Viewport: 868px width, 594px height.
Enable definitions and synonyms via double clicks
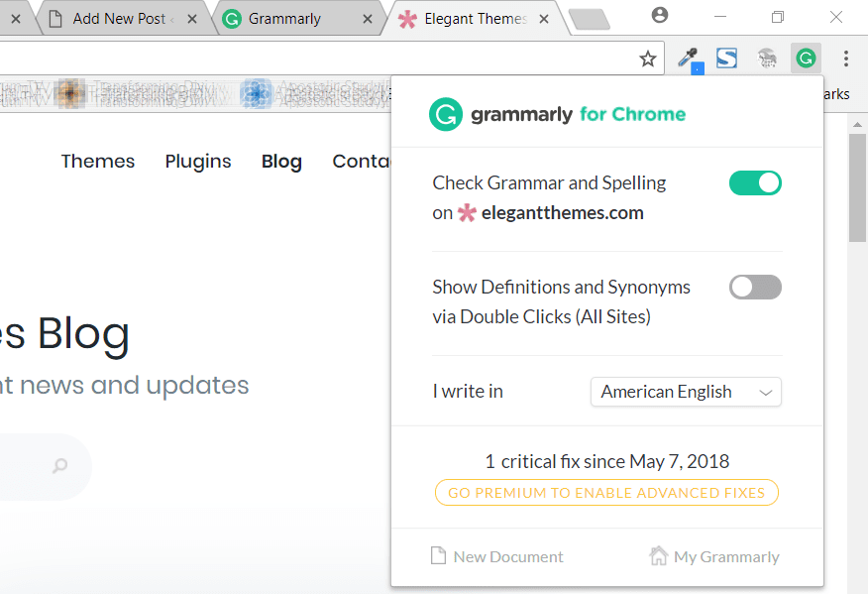point(755,288)
